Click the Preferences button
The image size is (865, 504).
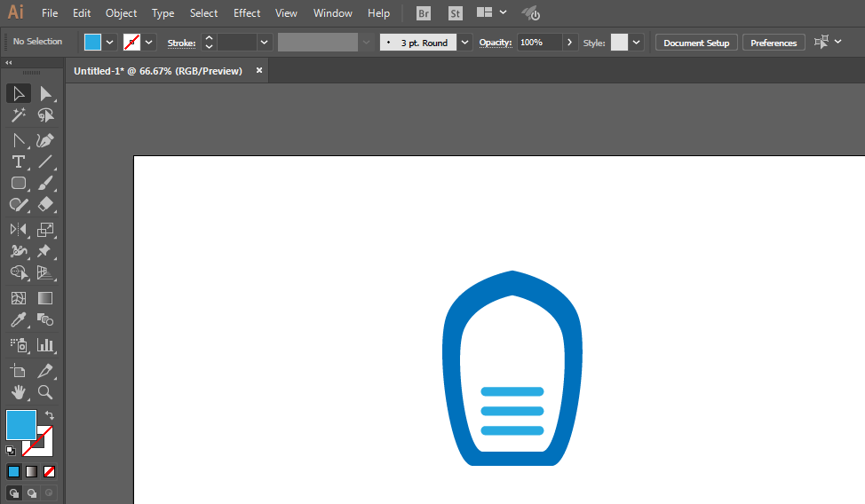[774, 43]
